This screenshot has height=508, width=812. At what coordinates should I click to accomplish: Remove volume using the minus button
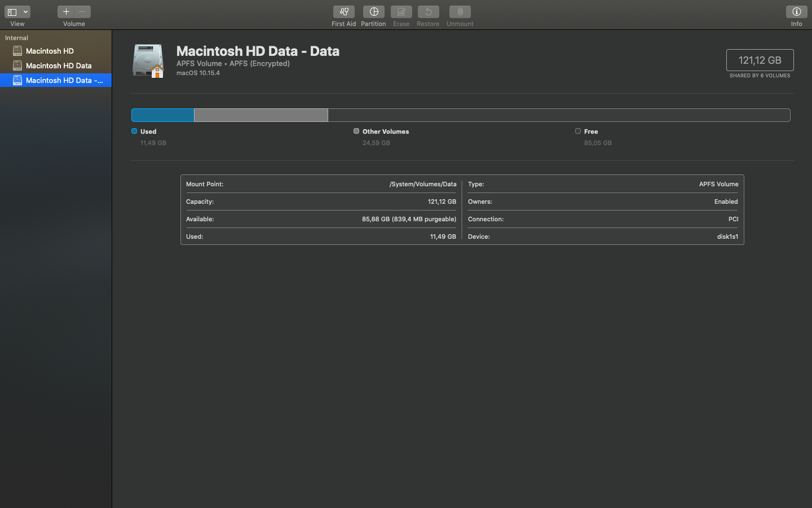pos(82,12)
